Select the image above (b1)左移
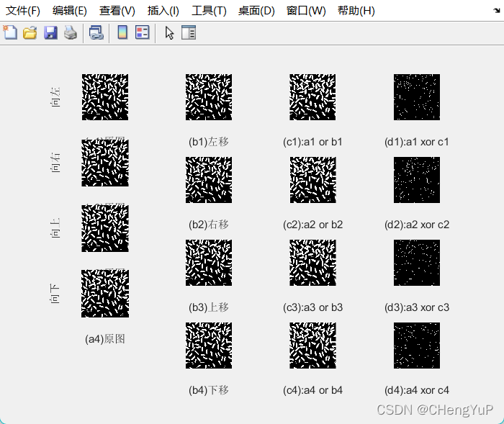The width and height of the screenshot is (504, 424). (x=209, y=97)
